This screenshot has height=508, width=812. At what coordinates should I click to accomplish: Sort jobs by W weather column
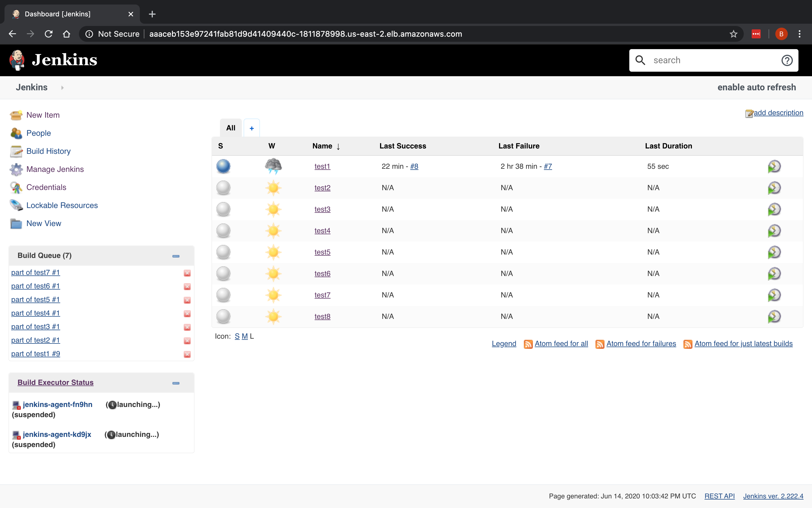click(272, 146)
